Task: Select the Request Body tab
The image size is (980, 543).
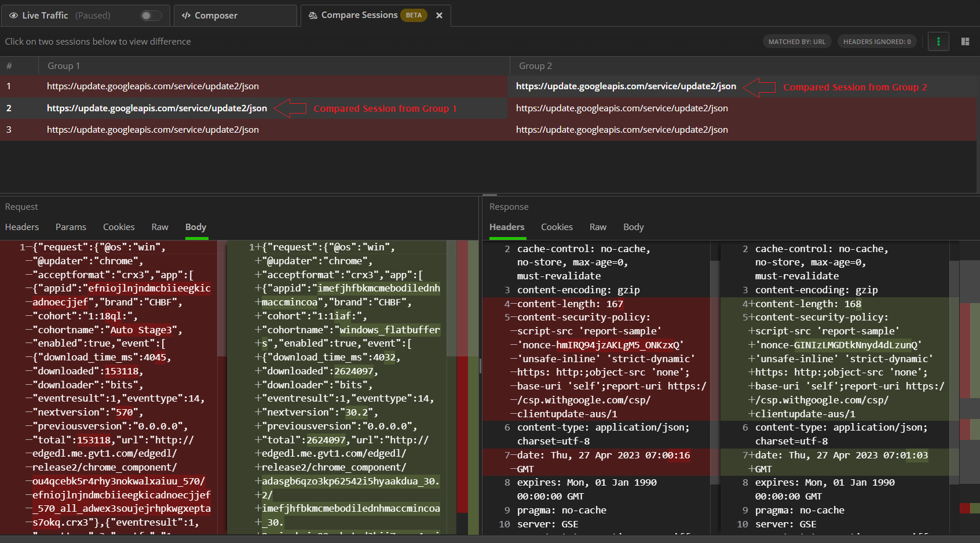Action: [196, 227]
